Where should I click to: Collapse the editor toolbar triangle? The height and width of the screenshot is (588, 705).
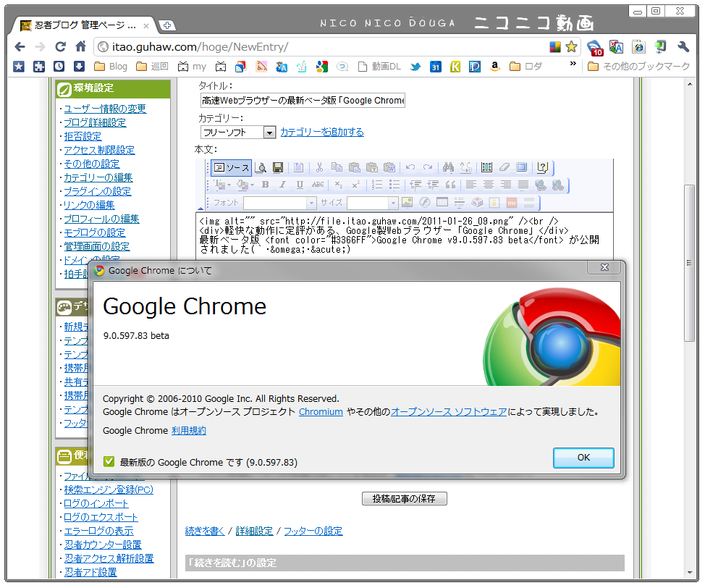[x=200, y=209]
